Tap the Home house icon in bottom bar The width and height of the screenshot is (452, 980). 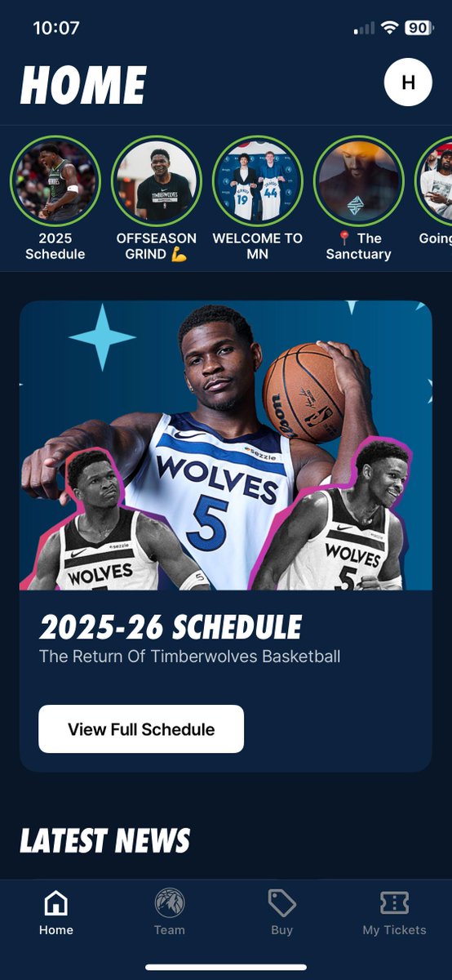point(55,903)
